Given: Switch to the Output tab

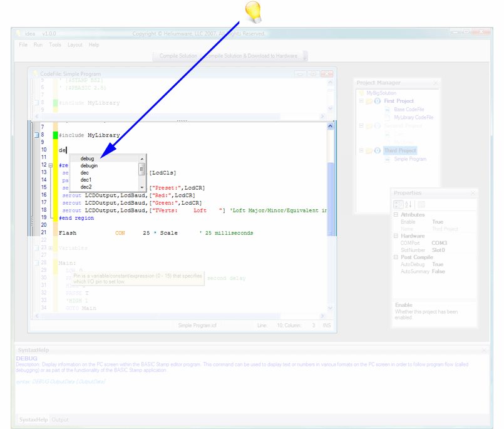Looking at the screenshot, I should click(60, 420).
